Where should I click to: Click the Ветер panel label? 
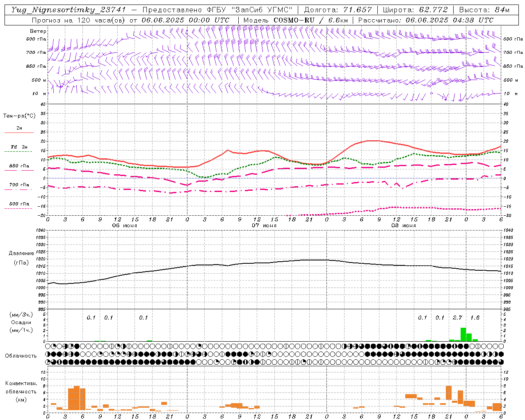point(38,31)
